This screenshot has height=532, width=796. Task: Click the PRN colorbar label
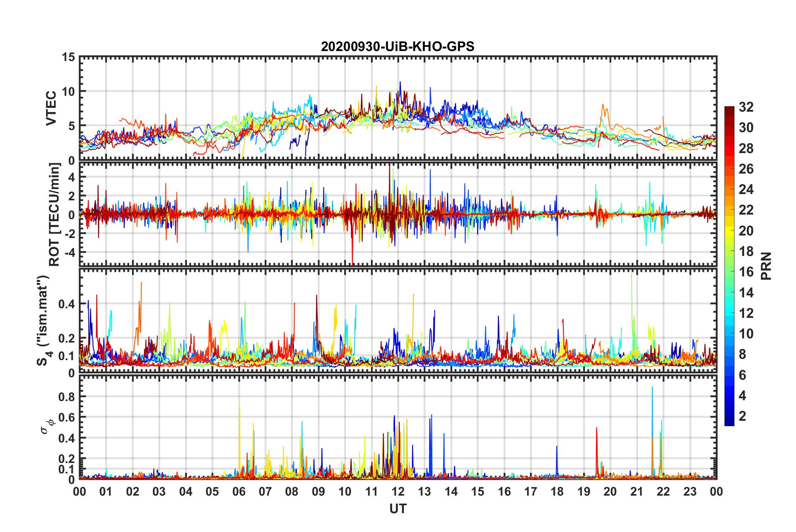point(766,266)
